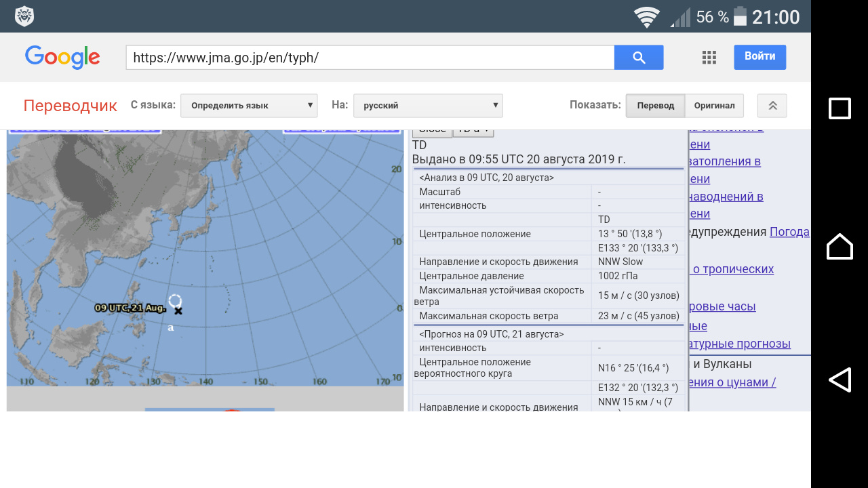Click 'Центральное давление' row label
868x488 pixels.
click(x=472, y=276)
